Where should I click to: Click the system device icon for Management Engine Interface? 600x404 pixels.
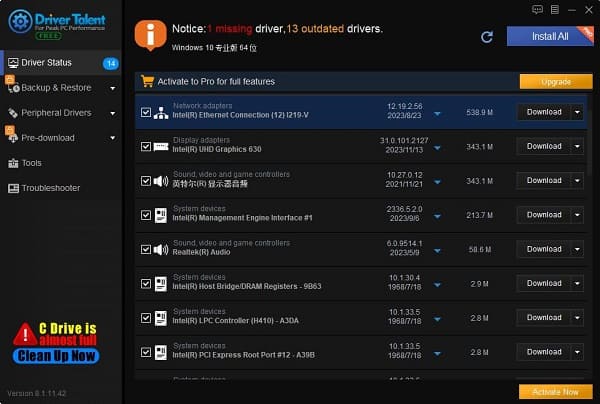tap(161, 215)
